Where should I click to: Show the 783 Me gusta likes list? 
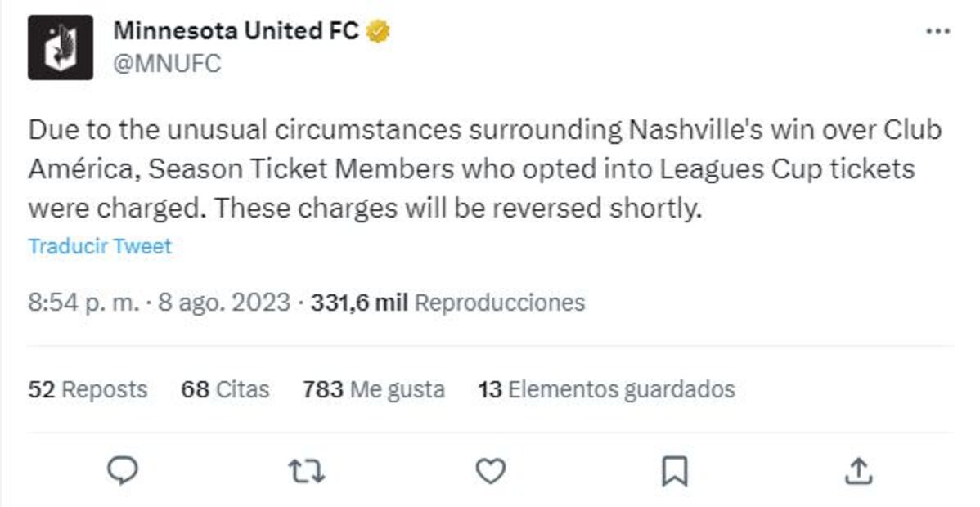pos(373,389)
